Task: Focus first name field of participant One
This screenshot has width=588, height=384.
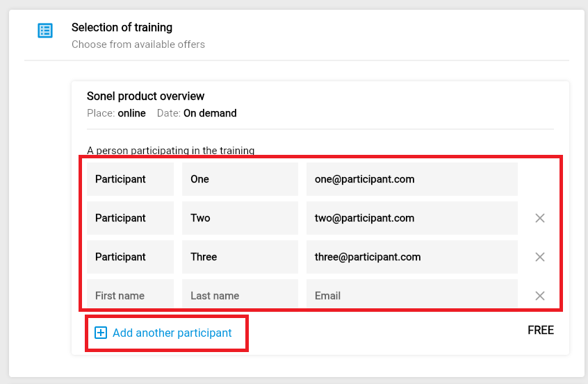Action: 130,179
